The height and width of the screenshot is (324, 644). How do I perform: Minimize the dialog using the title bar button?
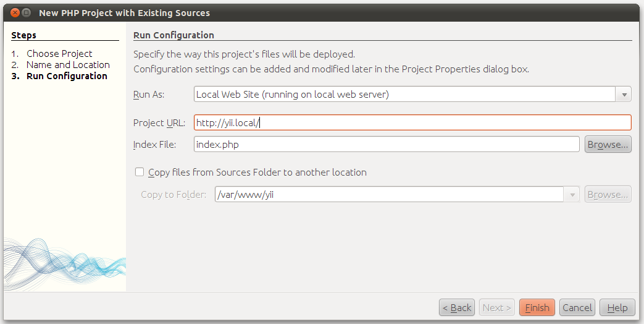pyautogui.click(x=26, y=12)
